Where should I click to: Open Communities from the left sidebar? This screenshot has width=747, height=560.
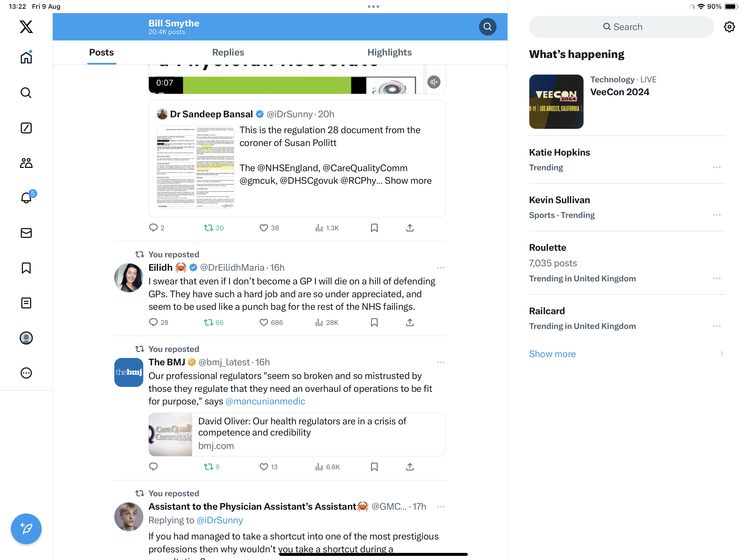tap(26, 163)
